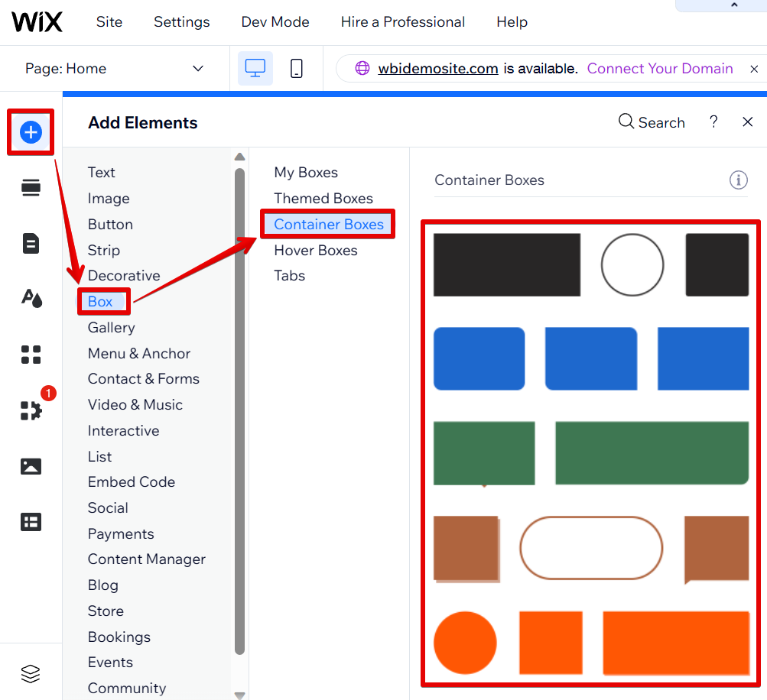Open the Pages and Menu document icon
The height and width of the screenshot is (700, 767).
click(x=31, y=244)
